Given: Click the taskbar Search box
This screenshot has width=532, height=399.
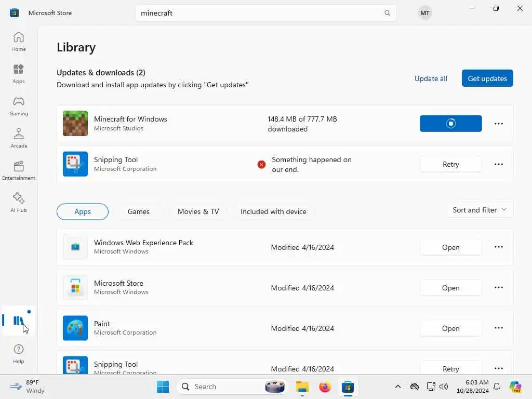Looking at the screenshot, I should click(x=232, y=387).
